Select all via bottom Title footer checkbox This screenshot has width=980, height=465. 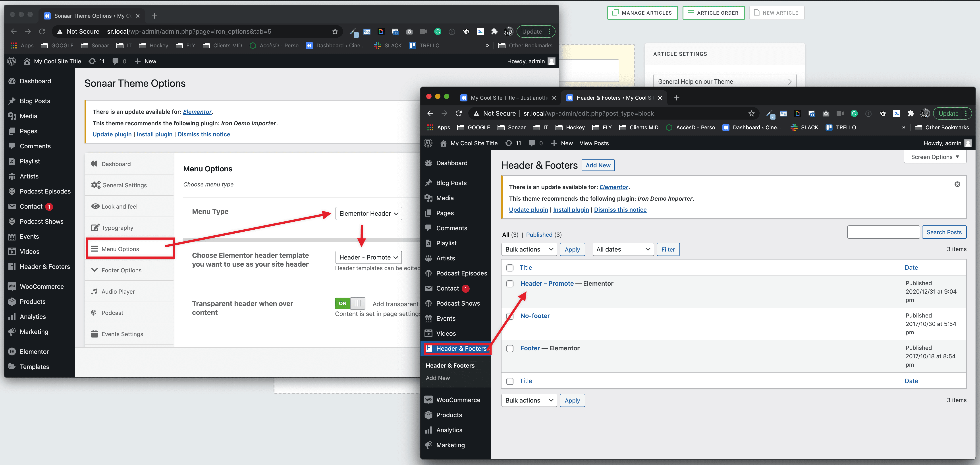click(x=510, y=381)
